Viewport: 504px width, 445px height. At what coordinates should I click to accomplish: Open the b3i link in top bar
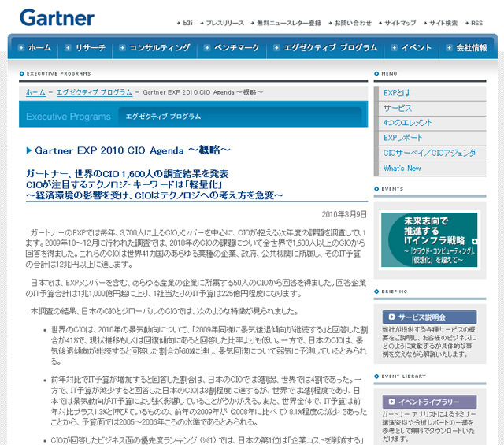pos(187,23)
